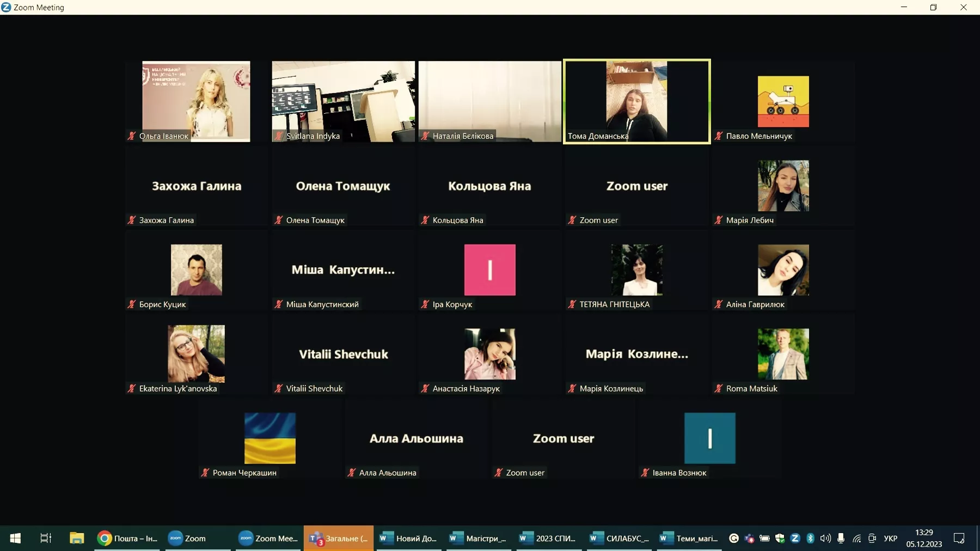Image resolution: width=980 pixels, height=551 pixels.
Task: Switch to the Teams Загальне taskbar window
Action: coord(339,538)
